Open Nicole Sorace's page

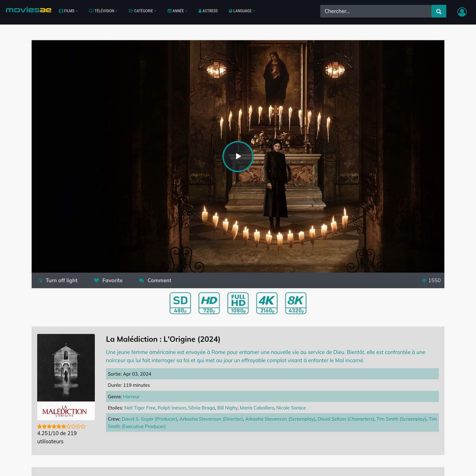291,408
